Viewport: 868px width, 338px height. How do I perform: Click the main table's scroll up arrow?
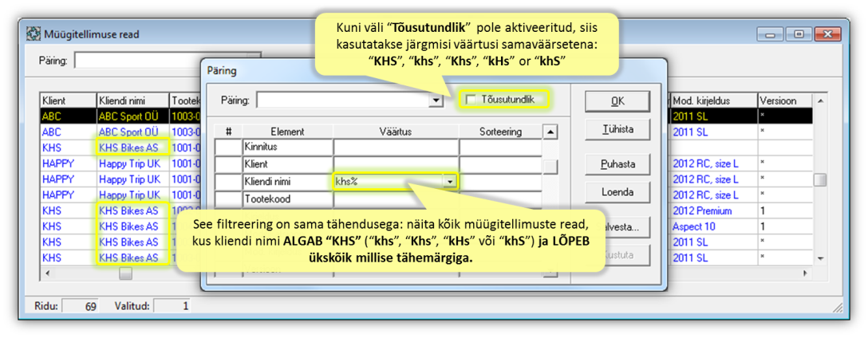coord(820,101)
